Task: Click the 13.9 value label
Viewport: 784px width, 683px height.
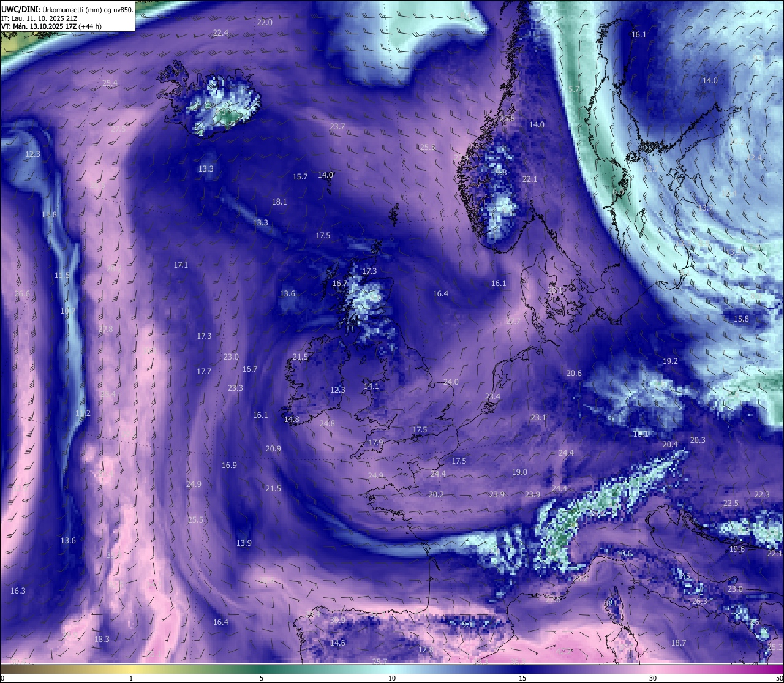Action: (x=244, y=543)
